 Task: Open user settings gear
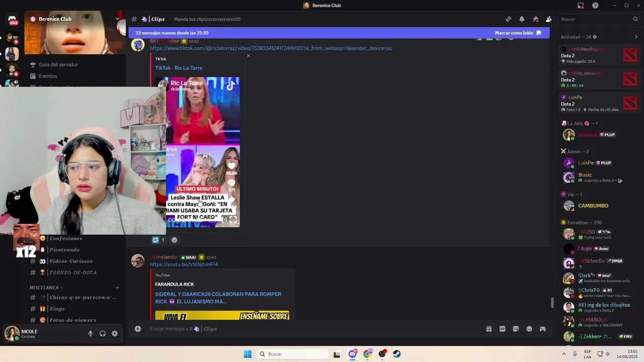click(115, 333)
